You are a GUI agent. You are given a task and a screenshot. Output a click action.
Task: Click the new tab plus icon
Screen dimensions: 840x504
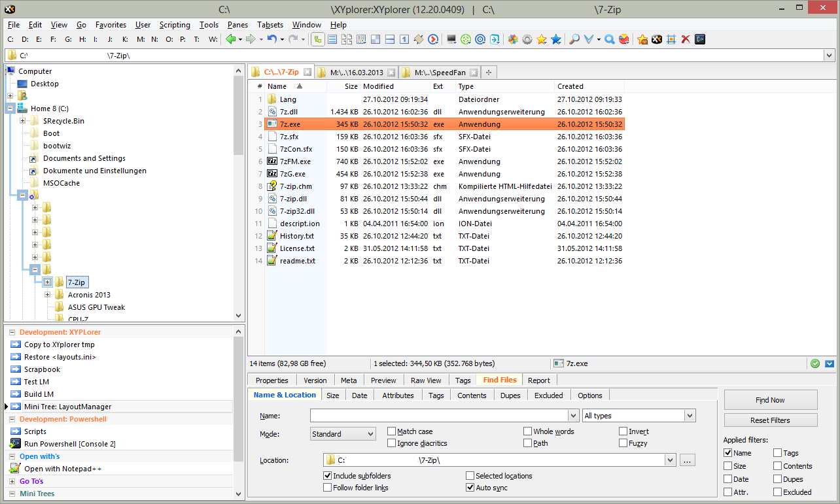point(488,72)
